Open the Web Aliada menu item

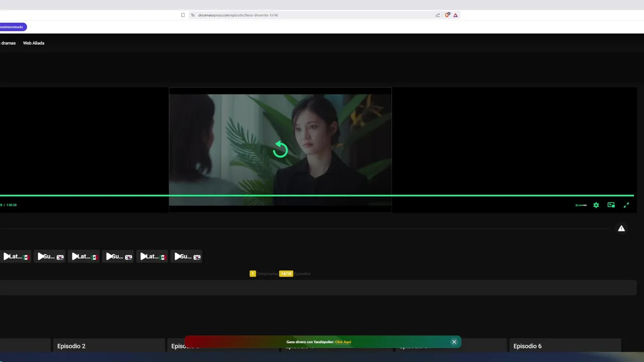[34, 43]
